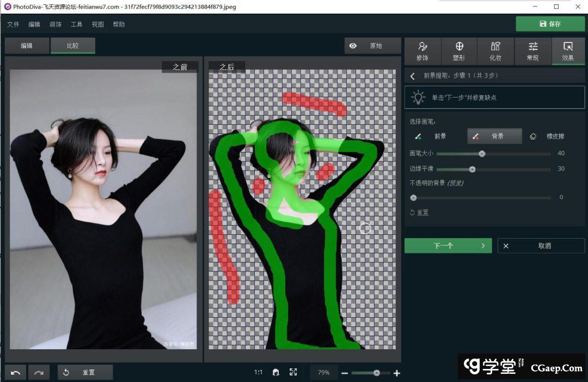Open the 化妆 makeup tab
Image resolution: width=588 pixels, height=382 pixels.
click(x=495, y=51)
